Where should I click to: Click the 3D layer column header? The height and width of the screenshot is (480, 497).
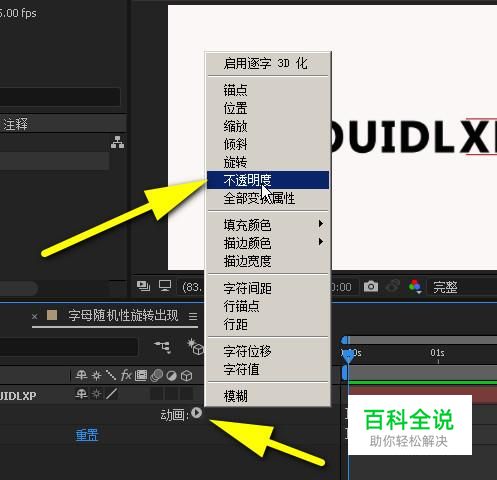click(x=187, y=376)
